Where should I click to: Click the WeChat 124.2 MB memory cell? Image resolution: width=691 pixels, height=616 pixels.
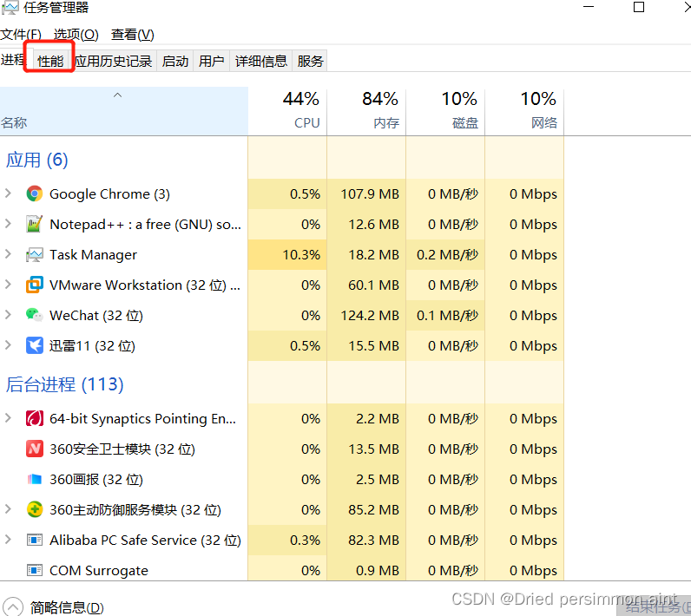coord(366,315)
